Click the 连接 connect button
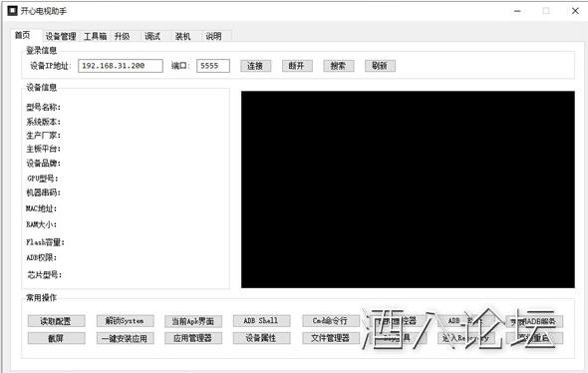Screen dimensions: 588x373 (x=255, y=66)
